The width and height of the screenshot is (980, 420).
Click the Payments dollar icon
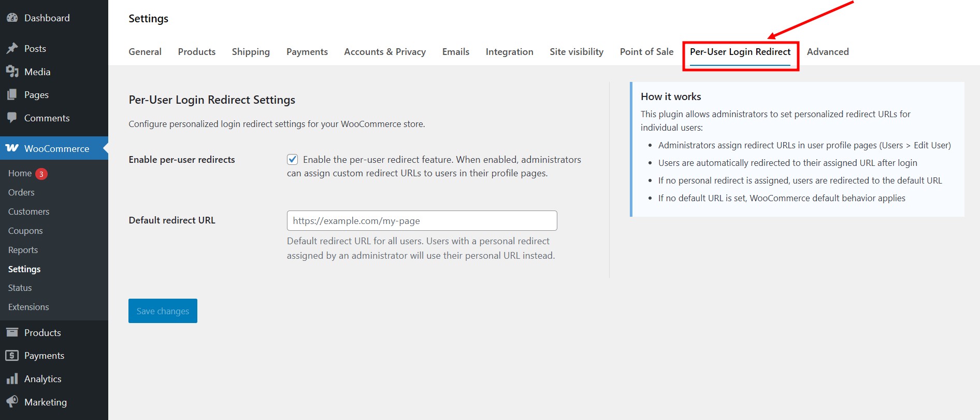click(x=12, y=356)
